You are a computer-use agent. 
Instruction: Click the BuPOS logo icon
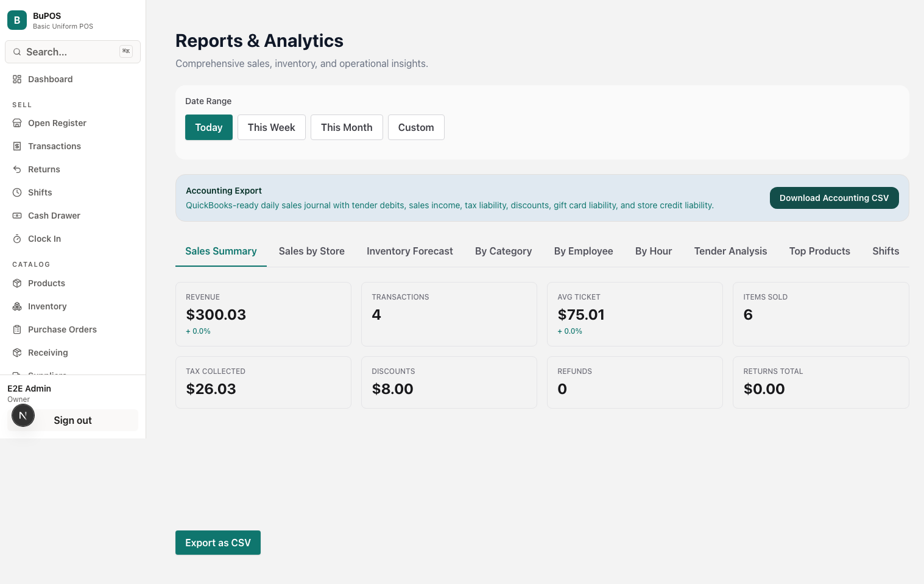pos(17,20)
